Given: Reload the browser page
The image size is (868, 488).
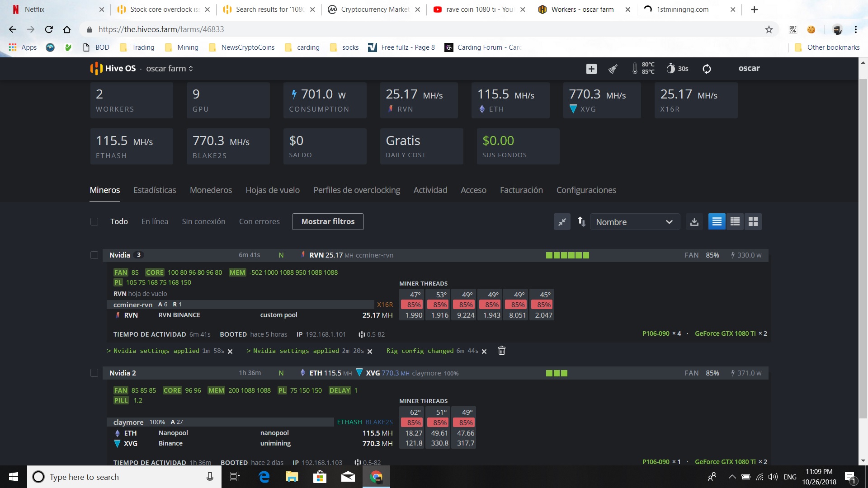Looking at the screenshot, I should point(49,29).
